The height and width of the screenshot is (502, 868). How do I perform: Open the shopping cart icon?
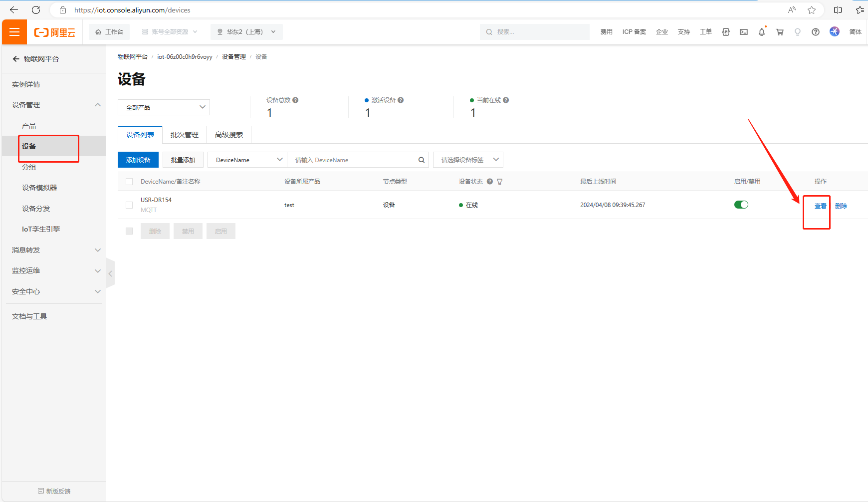pos(780,32)
